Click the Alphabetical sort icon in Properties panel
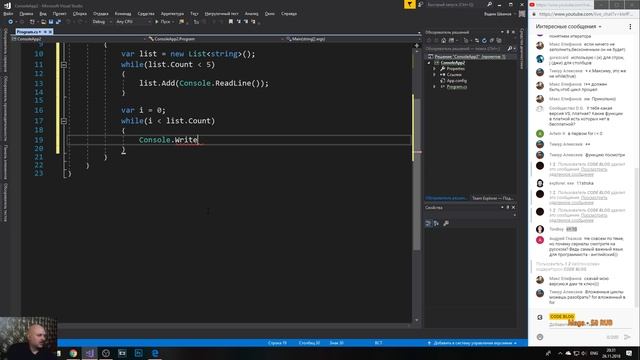 [x=436, y=223]
